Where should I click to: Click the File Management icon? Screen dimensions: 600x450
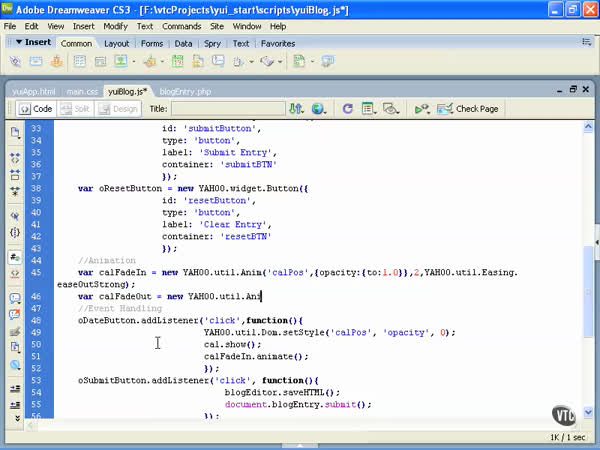294,108
